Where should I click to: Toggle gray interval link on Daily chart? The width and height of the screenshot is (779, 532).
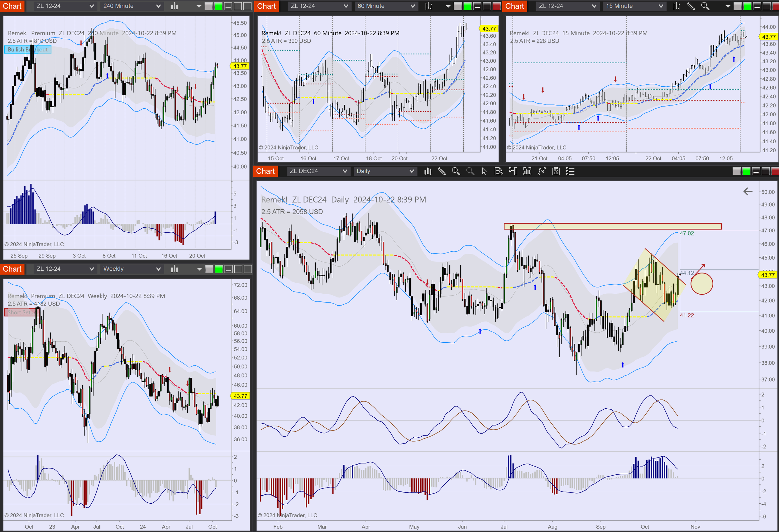[736, 172]
